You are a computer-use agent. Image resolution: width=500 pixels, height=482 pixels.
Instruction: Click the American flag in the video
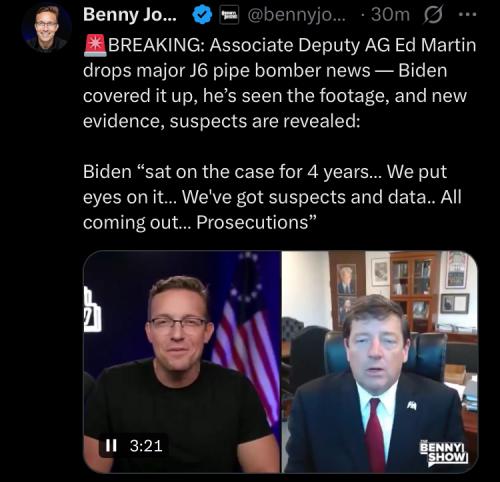[246, 337]
